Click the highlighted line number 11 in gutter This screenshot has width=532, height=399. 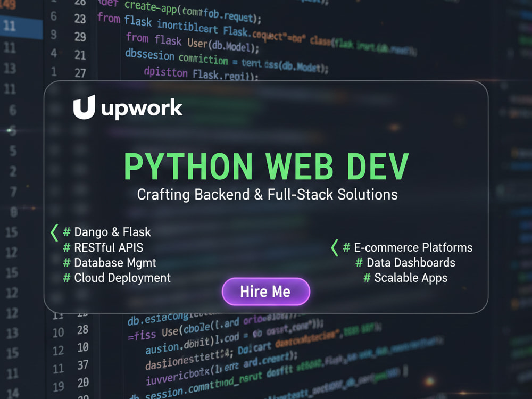click(10, 26)
